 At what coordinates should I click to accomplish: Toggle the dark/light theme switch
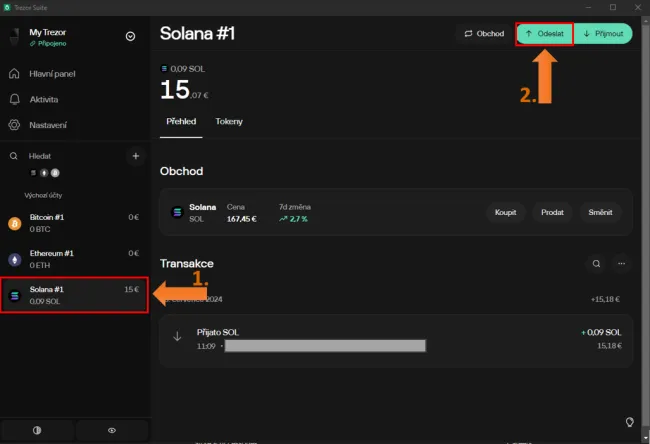(x=37, y=430)
